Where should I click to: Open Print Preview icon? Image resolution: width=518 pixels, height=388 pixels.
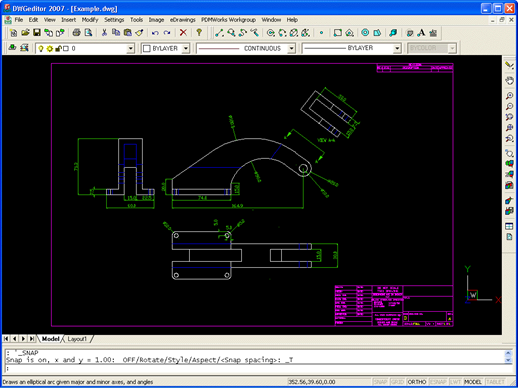click(88, 33)
